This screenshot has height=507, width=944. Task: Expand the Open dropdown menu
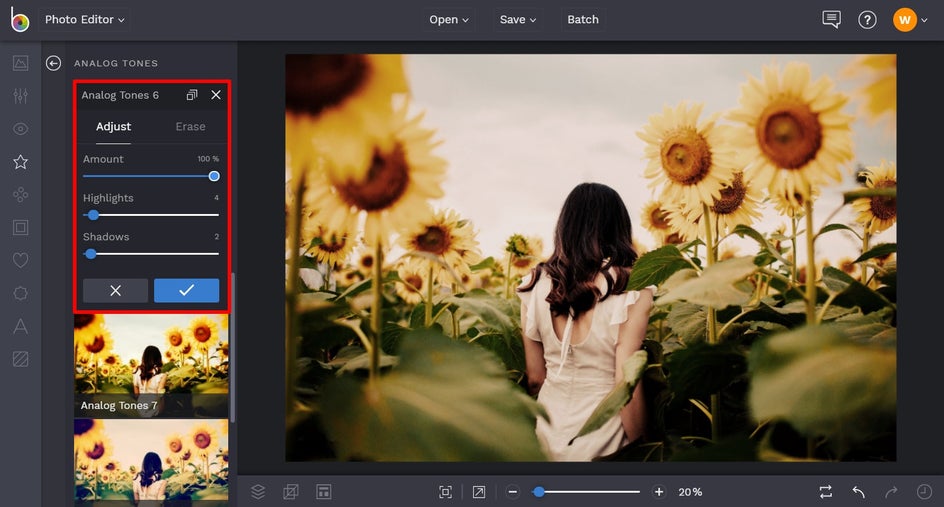450,20
